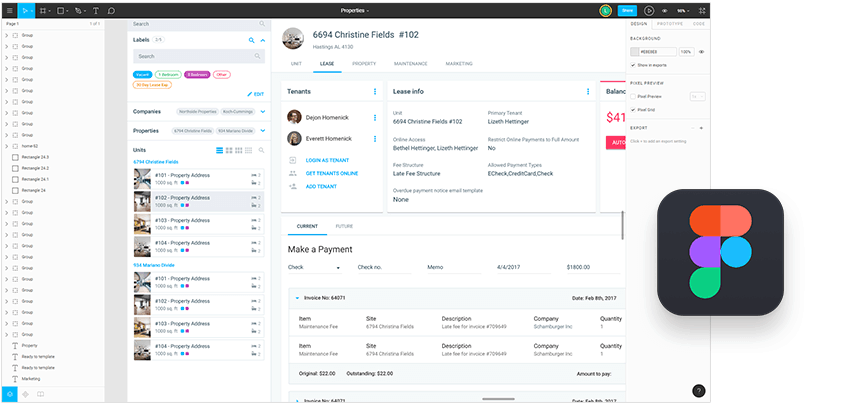Switch to the PROPERTY tab

364,64
